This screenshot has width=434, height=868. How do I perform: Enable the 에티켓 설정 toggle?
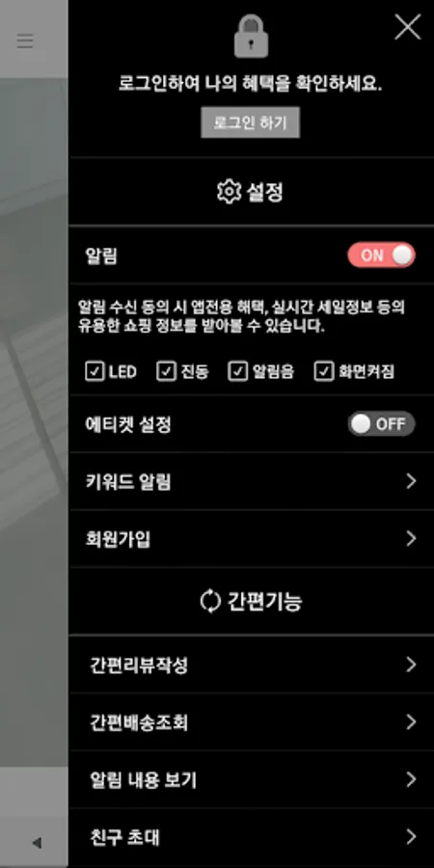pos(381,424)
